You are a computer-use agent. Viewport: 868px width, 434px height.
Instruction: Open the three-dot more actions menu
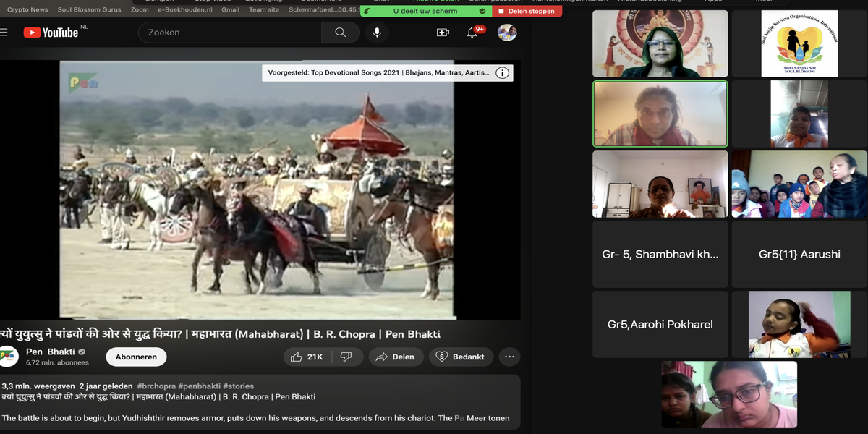509,357
